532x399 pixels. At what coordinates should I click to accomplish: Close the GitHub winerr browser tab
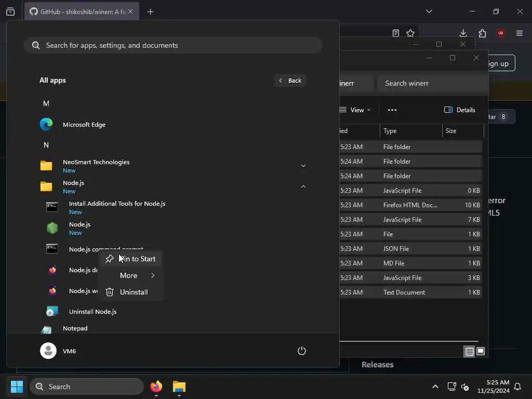pyautogui.click(x=130, y=11)
